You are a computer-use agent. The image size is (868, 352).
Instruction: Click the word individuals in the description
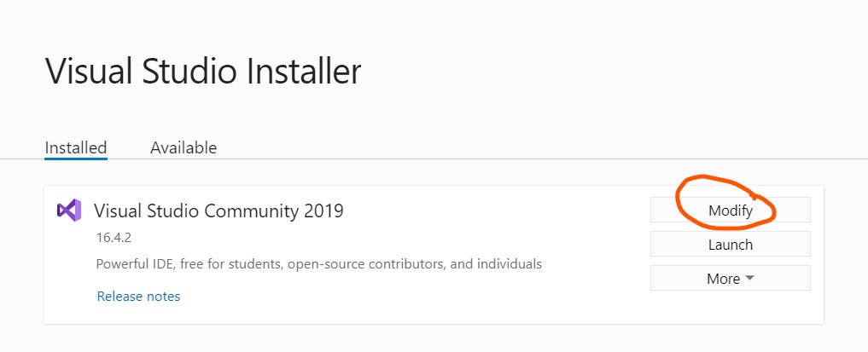(x=506, y=263)
